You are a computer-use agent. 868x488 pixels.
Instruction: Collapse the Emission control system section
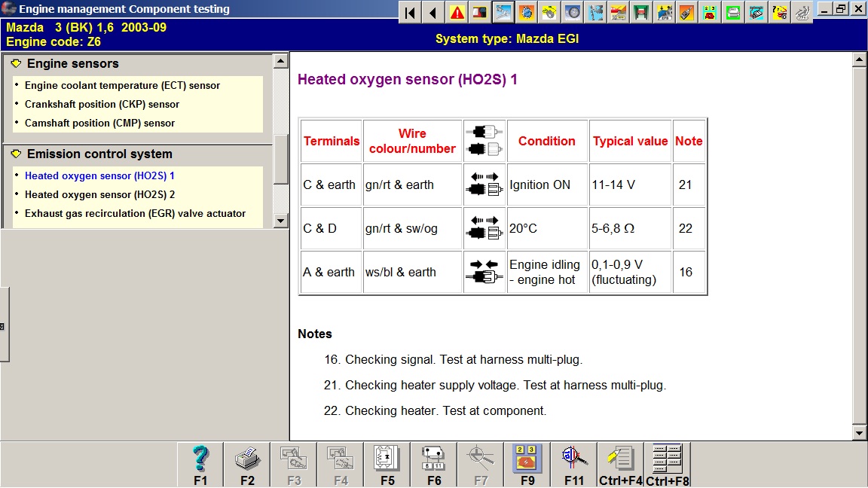pos(16,154)
